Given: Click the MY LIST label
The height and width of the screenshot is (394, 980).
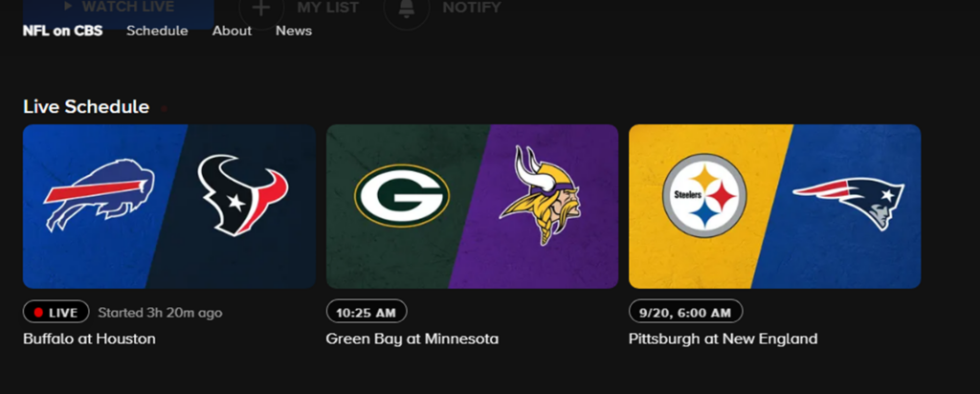Looking at the screenshot, I should tap(328, 8).
